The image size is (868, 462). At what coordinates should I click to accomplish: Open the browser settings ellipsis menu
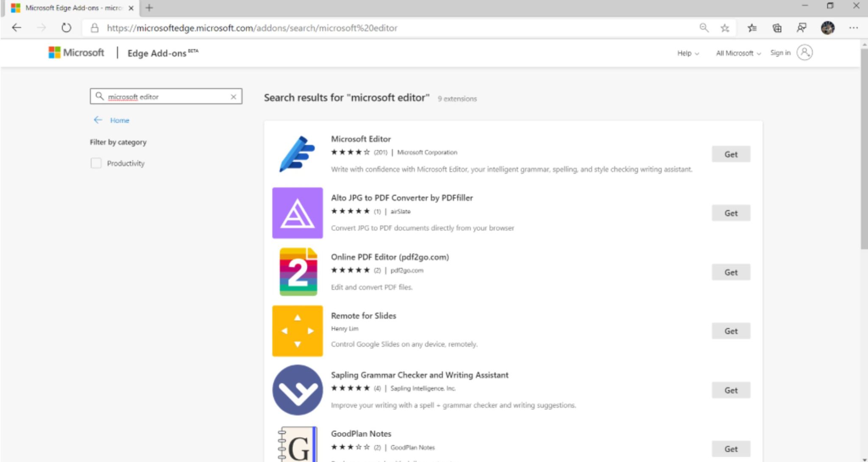[853, 28]
